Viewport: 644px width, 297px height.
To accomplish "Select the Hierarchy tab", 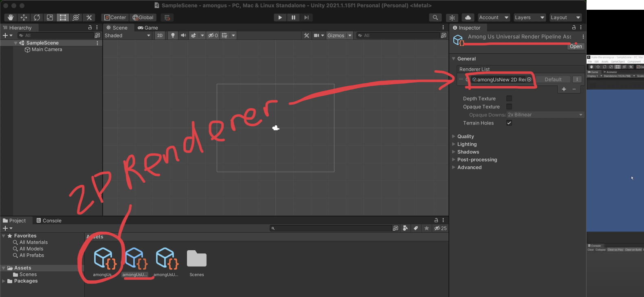I will (17, 28).
